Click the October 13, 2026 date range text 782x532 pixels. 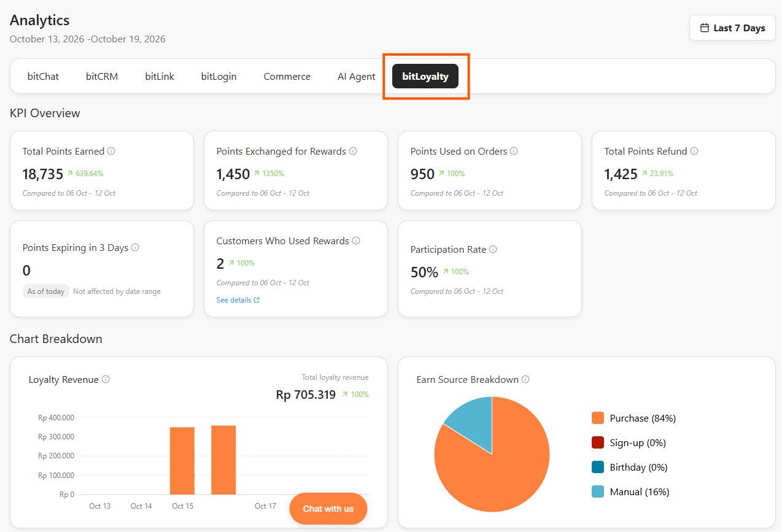click(88, 39)
